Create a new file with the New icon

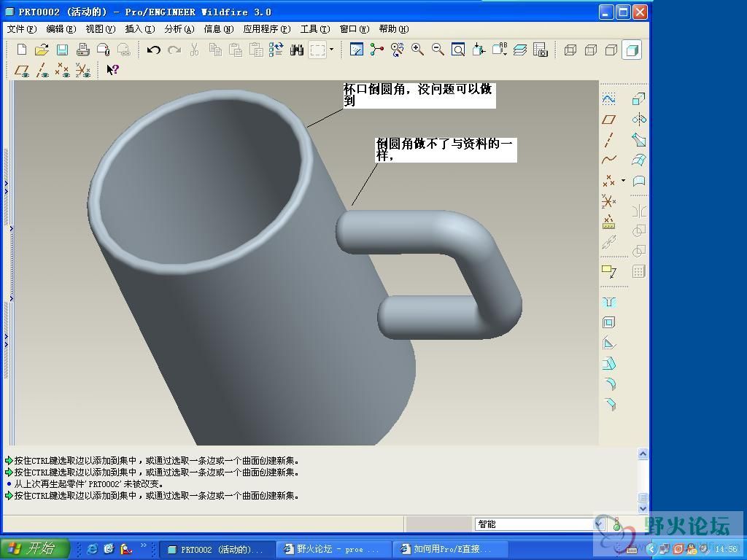(21, 50)
